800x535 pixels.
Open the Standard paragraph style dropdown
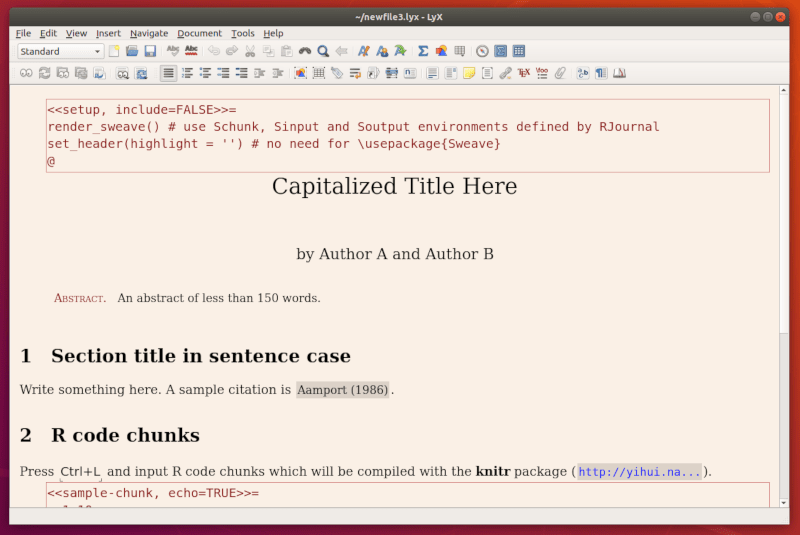pos(60,51)
